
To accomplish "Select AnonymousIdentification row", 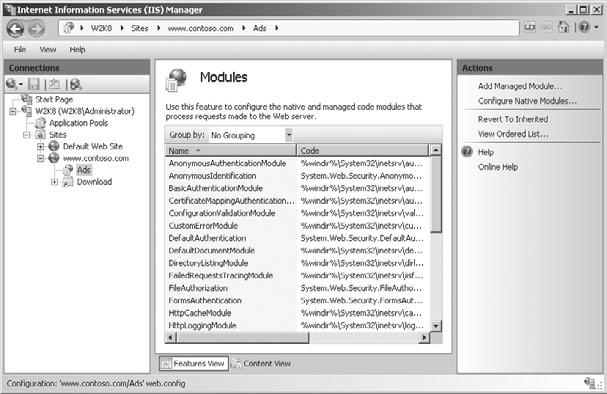I will point(297,176).
